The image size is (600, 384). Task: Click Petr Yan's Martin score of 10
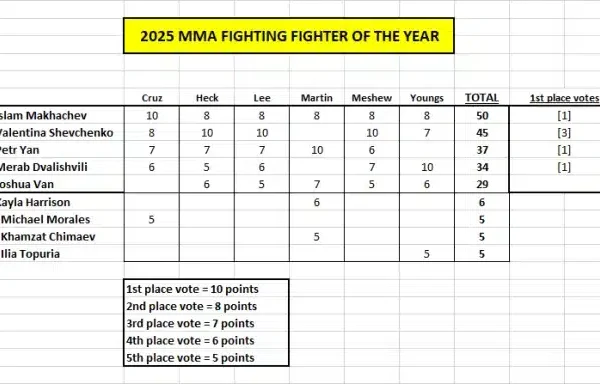pyautogui.click(x=317, y=150)
